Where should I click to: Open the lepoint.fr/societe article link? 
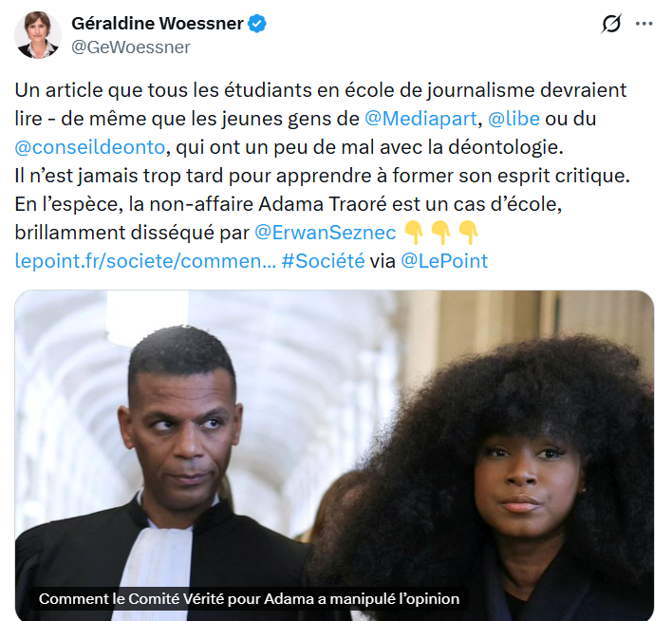[145, 261]
